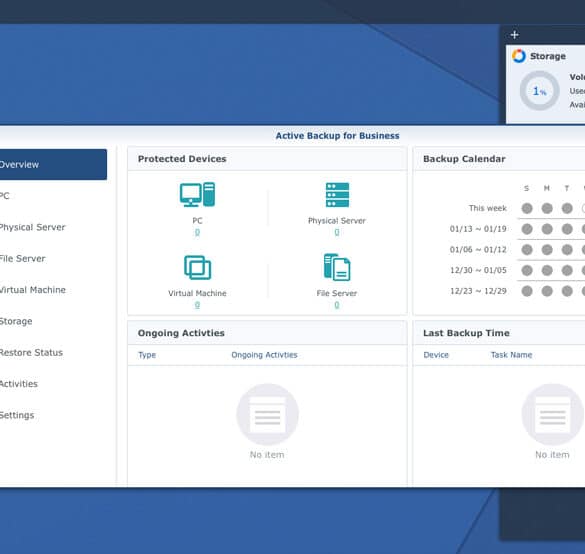Viewport: 585px width, 554px height.
Task: Click the File Server device icon
Action: click(x=337, y=267)
